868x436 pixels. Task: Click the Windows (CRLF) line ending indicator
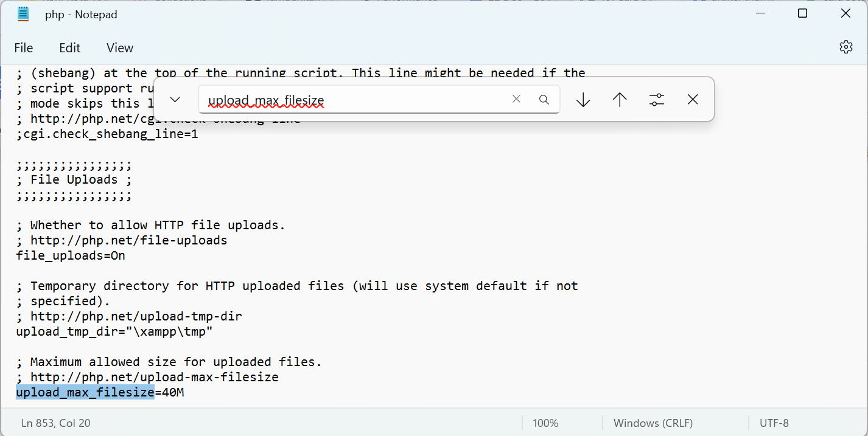(653, 423)
